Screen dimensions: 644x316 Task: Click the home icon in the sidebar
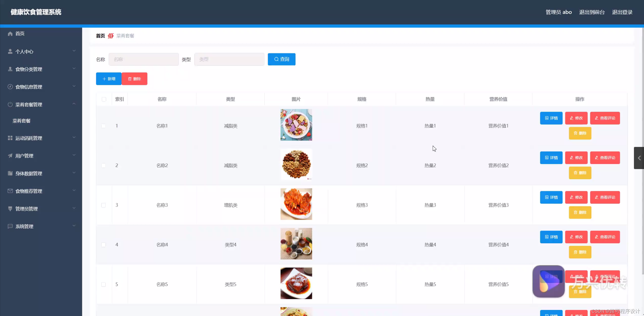pos(10,33)
